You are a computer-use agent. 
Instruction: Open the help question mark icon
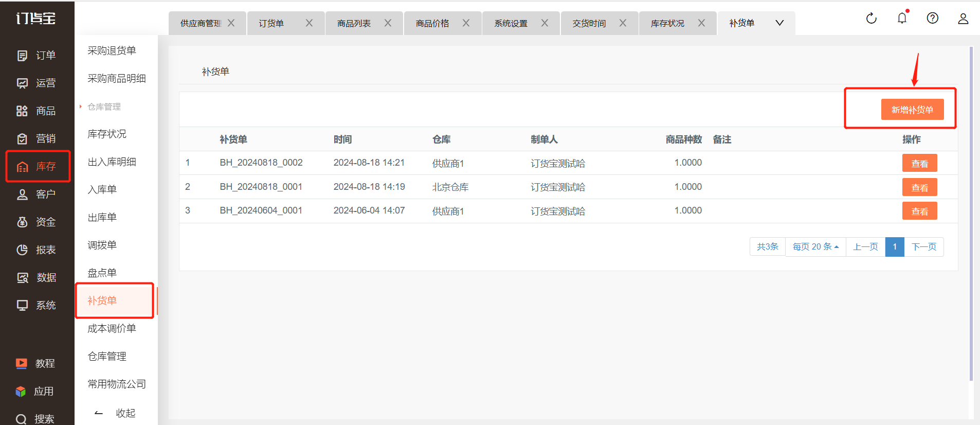click(x=932, y=19)
